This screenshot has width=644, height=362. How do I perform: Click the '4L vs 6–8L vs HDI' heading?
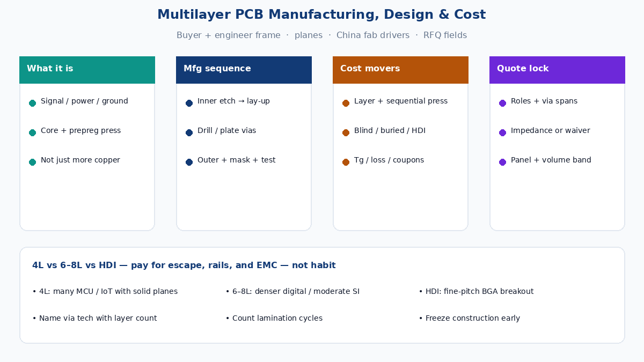pos(184,265)
